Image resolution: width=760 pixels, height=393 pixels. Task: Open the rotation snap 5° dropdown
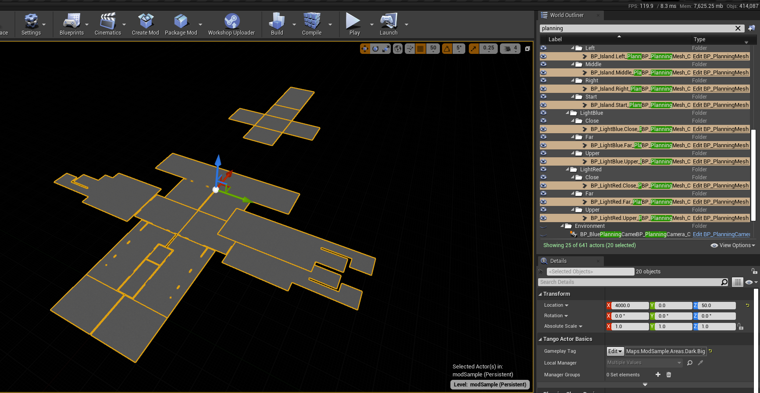(459, 48)
